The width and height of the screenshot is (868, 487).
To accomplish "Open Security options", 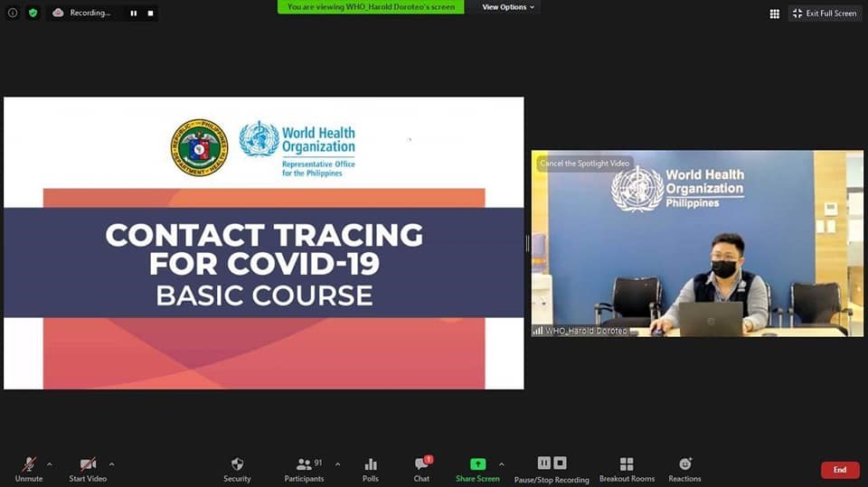I will [237, 469].
